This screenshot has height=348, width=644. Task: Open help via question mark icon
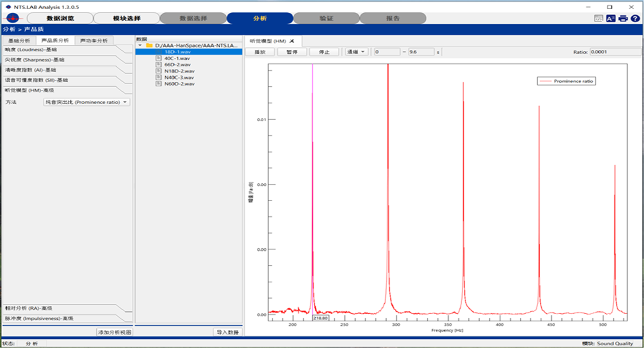(635, 18)
